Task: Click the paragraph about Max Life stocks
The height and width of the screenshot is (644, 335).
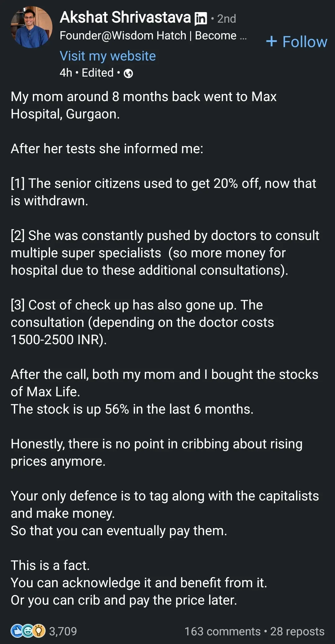Action: [164, 392]
